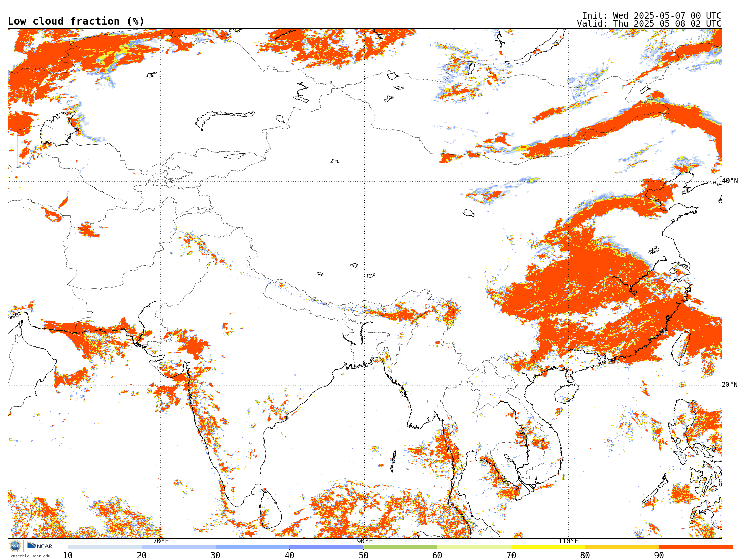Image resolution: width=744 pixels, height=560 pixels.
Task: Open the ensemble.ucar.edu text link
Action: tap(31, 556)
